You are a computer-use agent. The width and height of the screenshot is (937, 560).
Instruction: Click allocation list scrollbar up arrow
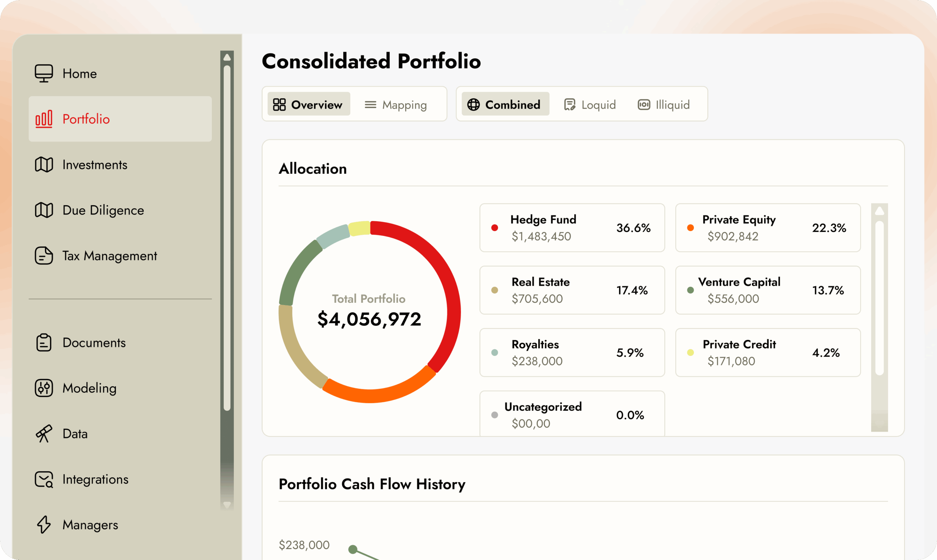tap(880, 211)
